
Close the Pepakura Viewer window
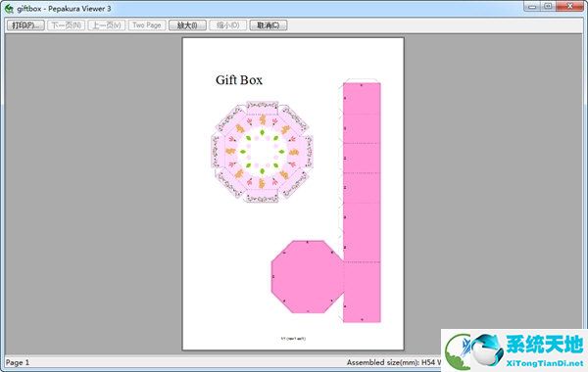[x=569, y=6]
